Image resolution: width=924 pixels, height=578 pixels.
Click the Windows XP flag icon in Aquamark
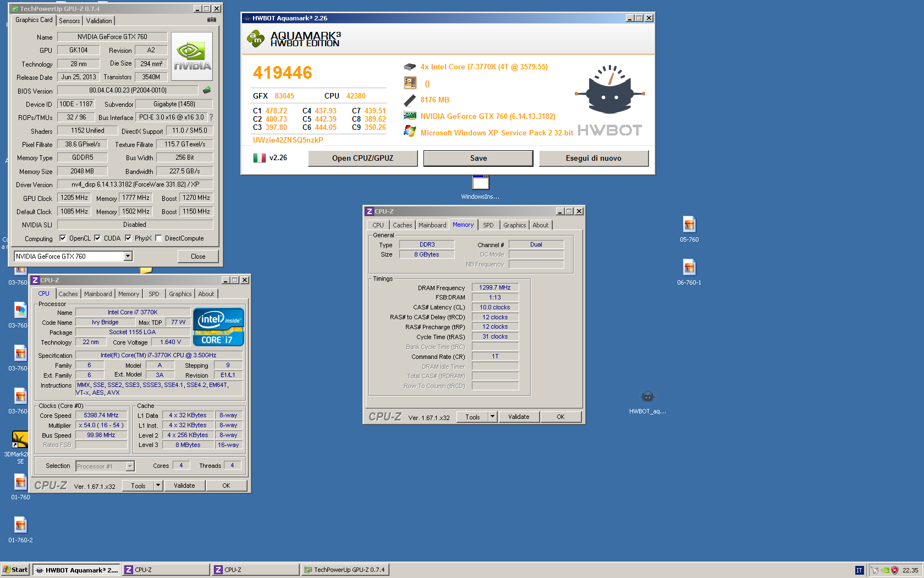[410, 132]
